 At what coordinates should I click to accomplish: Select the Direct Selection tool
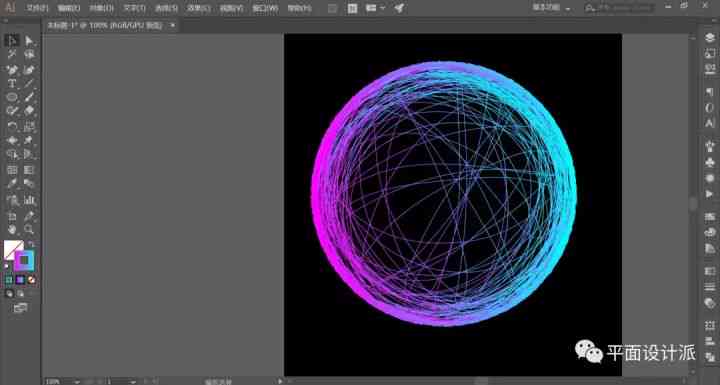[x=29, y=41]
